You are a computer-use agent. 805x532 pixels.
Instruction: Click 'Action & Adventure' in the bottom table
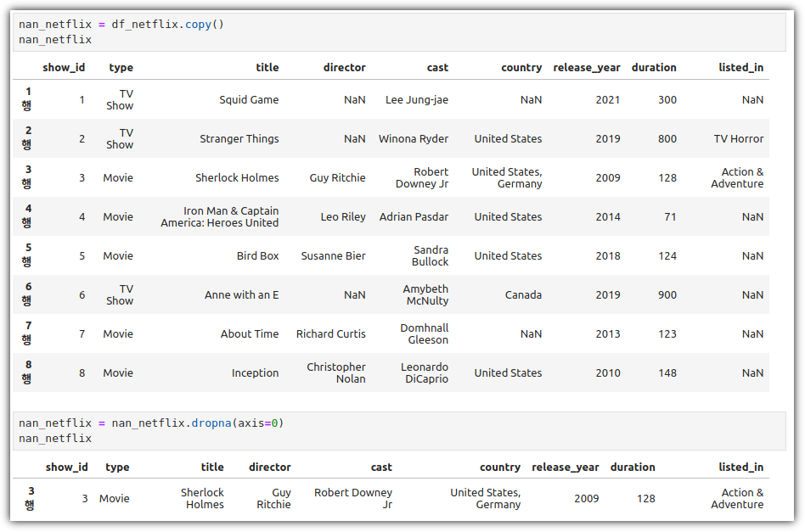[737, 498]
